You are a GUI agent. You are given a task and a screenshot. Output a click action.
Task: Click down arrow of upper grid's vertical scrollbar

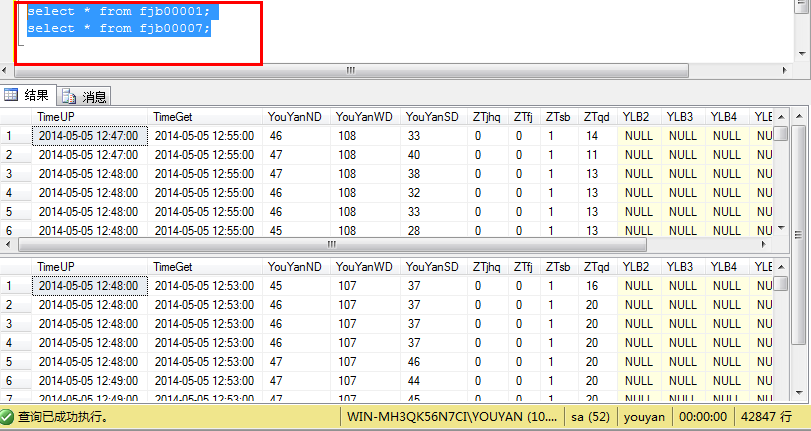(783, 228)
